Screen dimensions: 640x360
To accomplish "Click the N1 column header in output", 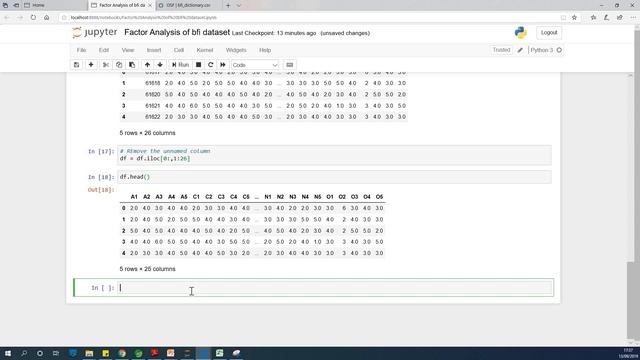I will 268,197.
